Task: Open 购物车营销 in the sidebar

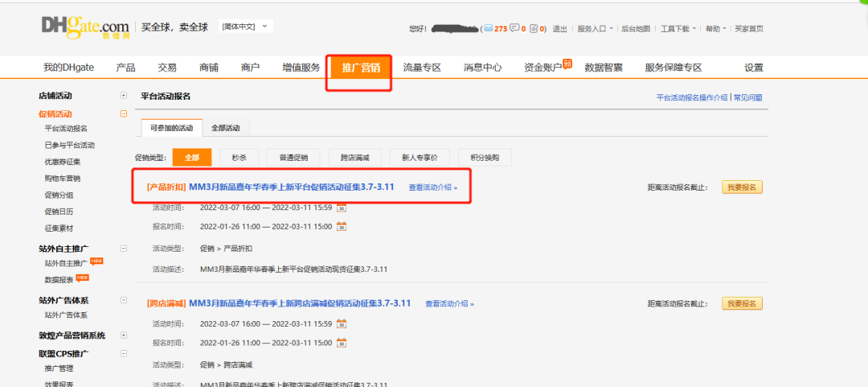Action: pos(62,179)
